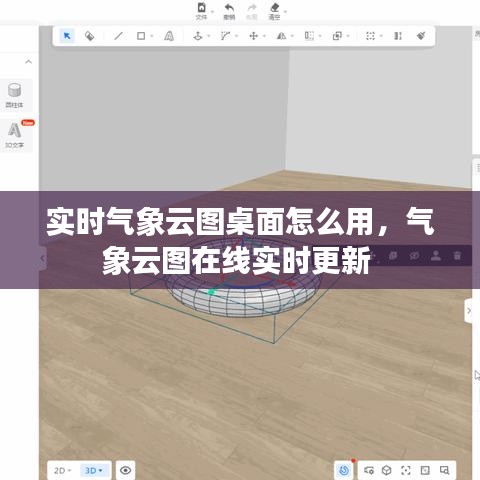Image resolution: width=480 pixels, height=480 pixels.
Task: Switch to 3D view mode
Action: (94, 471)
